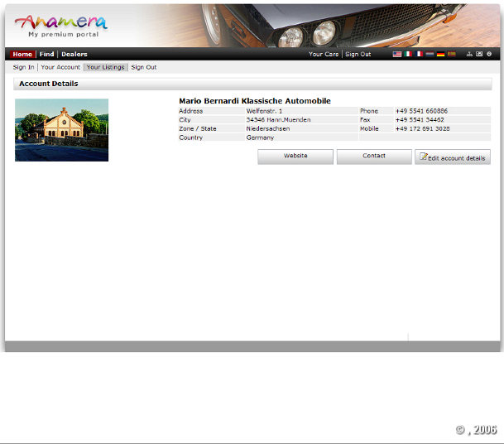Click the Country label
This screenshot has width=504, height=444.
click(191, 138)
